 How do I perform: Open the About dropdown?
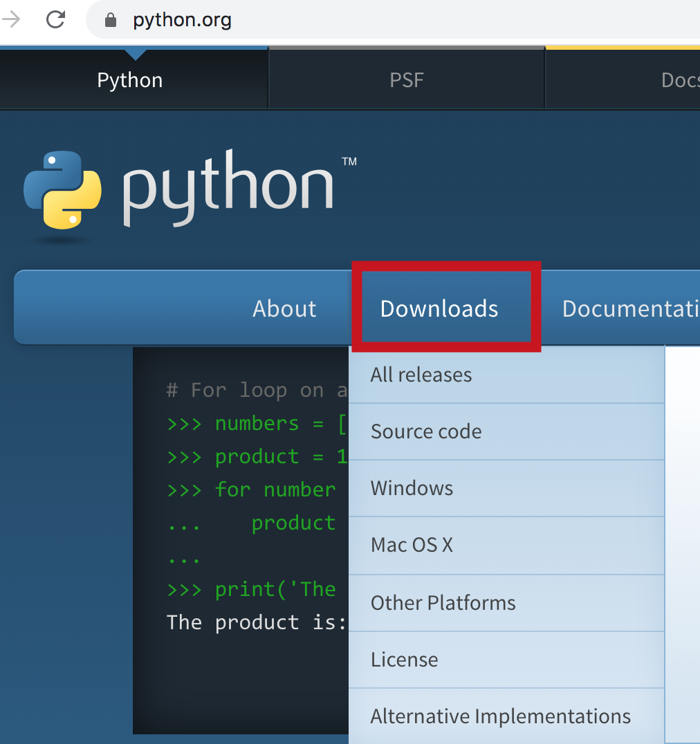(x=284, y=308)
